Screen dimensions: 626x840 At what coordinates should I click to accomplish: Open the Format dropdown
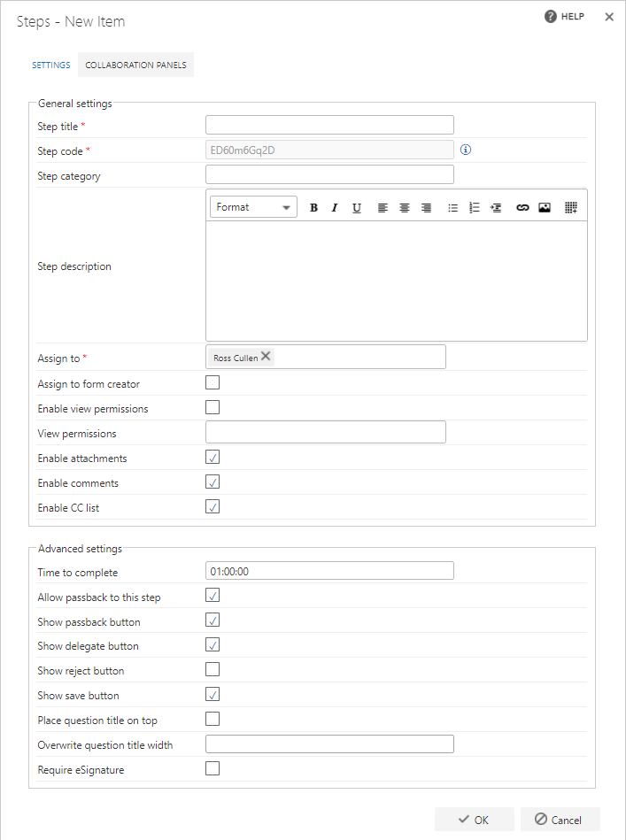pyautogui.click(x=253, y=207)
